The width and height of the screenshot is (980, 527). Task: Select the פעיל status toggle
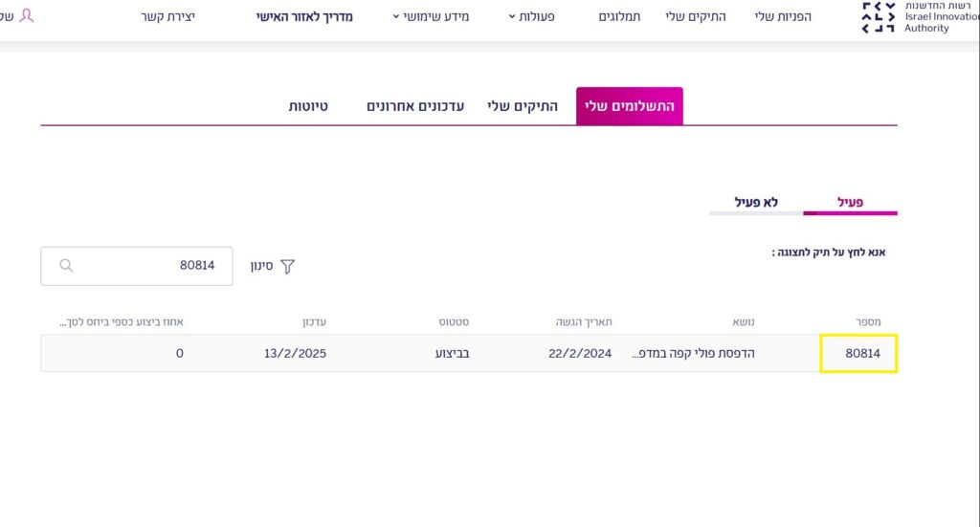click(x=849, y=202)
